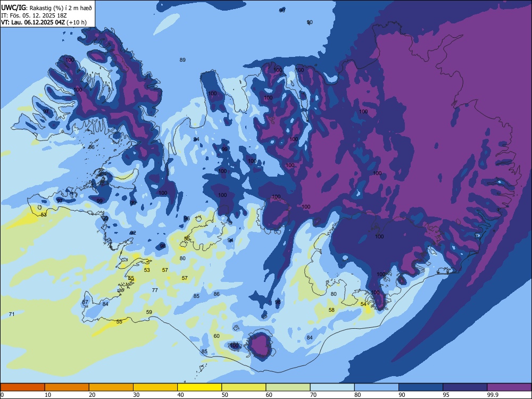Screen dimensions: 532x399
Task: Click the "60" humidity value on the map
Action: [x=217, y=336]
